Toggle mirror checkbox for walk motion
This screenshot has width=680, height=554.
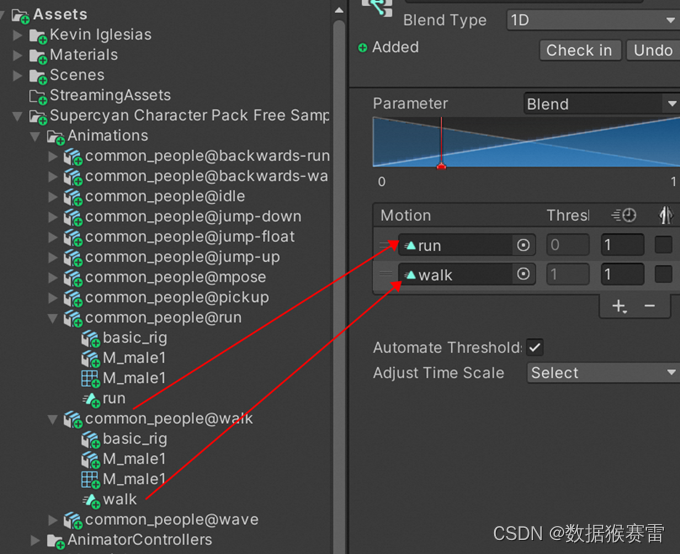(x=663, y=274)
